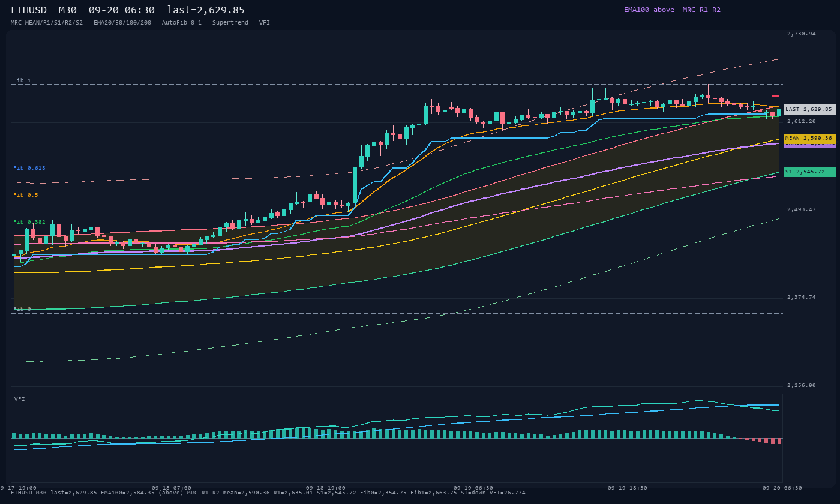Select Supertrend legend entry
The width and height of the screenshot is (840, 504).
[230, 22]
